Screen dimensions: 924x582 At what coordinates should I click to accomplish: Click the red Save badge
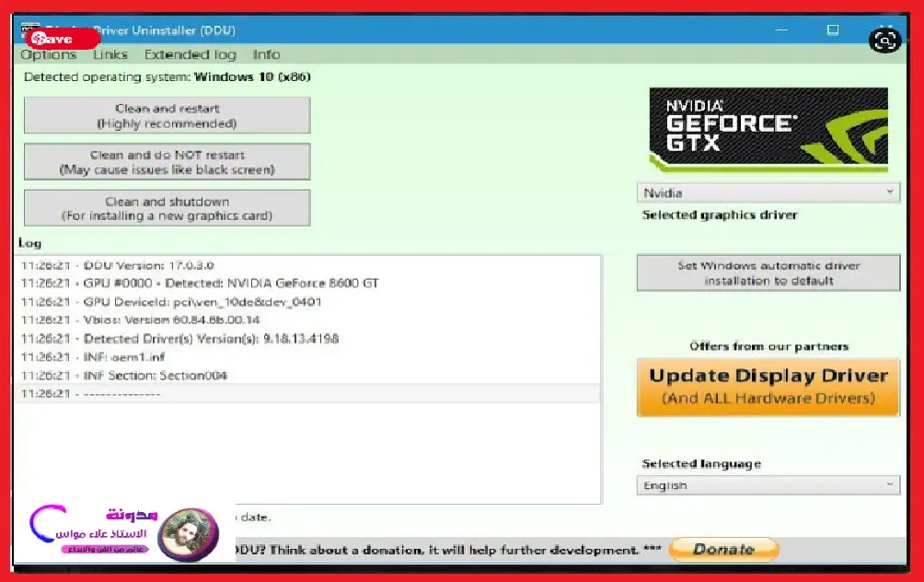[63, 39]
